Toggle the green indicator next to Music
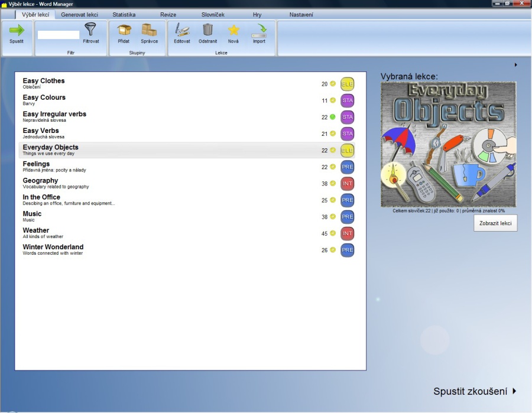This screenshot has height=413, width=532. tap(332, 216)
